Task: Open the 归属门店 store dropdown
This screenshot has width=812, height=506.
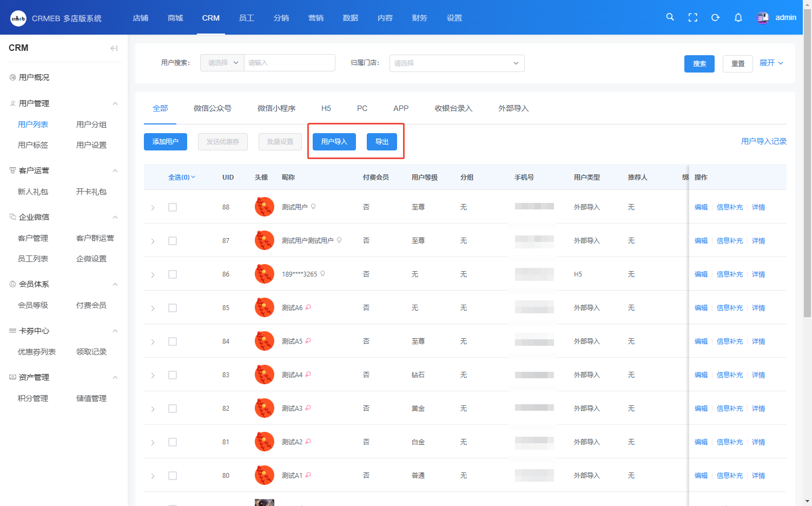Action: point(457,63)
